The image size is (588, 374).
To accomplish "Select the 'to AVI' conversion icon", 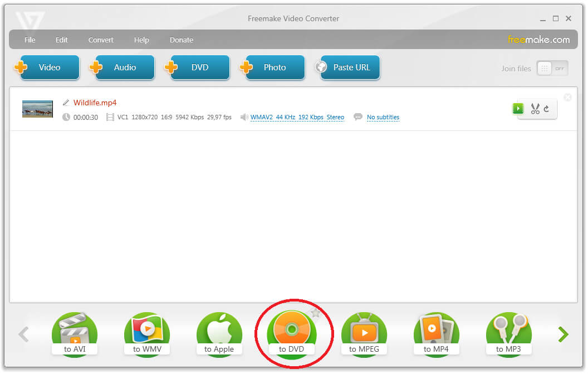I will tap(75, 332).
